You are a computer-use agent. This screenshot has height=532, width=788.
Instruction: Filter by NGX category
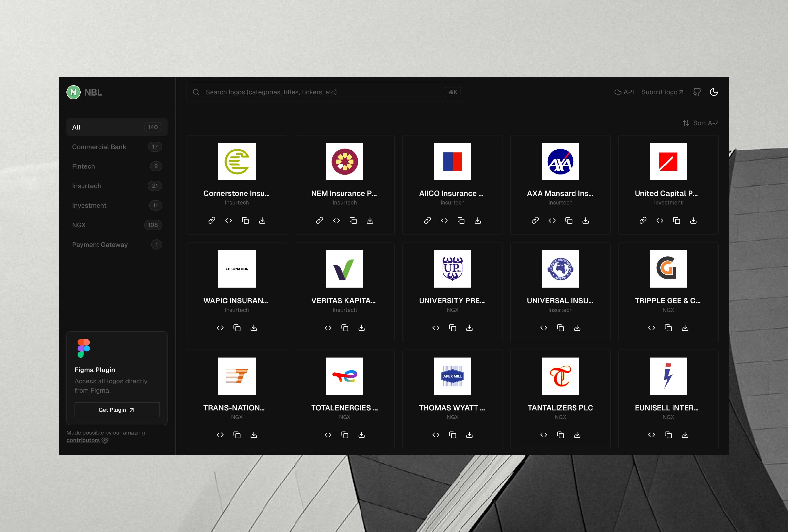pos(117,225)
